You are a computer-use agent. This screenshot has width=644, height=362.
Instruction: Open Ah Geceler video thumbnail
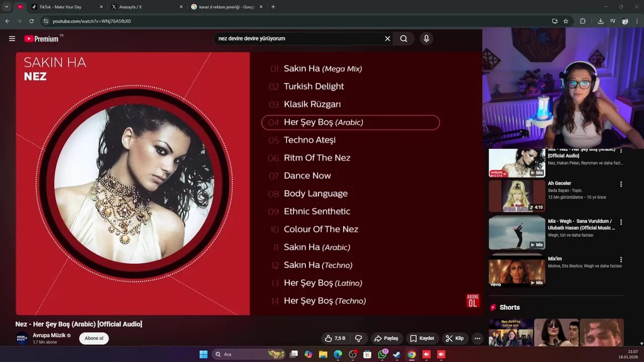click(517, 196)
